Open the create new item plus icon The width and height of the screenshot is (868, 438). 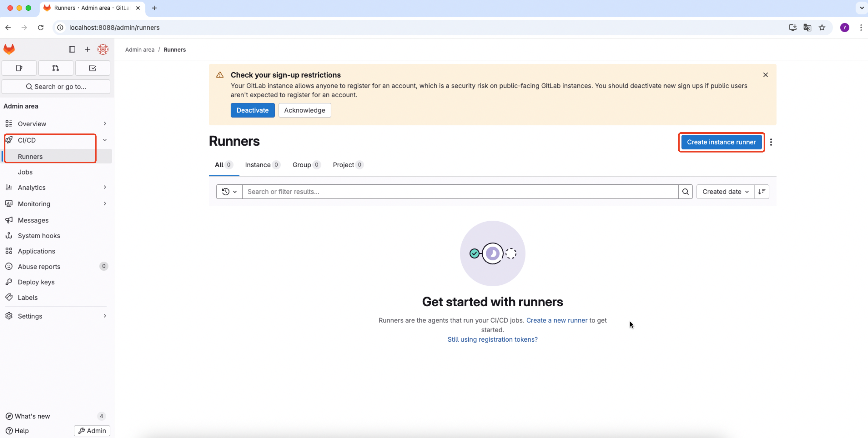[x=87, y=49]
